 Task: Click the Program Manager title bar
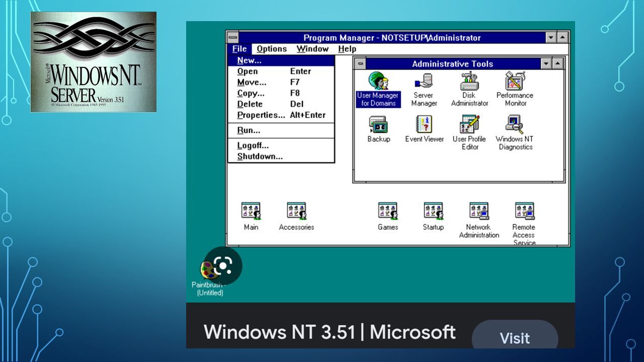pyautogui.click(x=392, y=38)
